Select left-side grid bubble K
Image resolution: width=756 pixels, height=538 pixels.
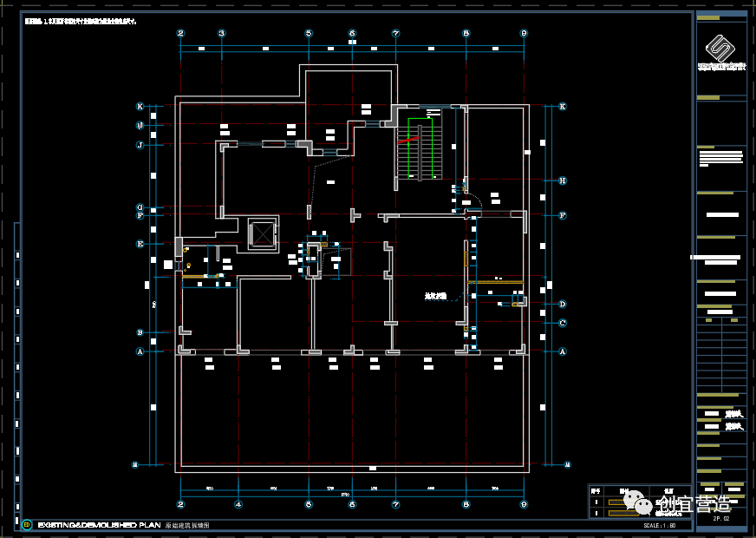(x=140, y=106)
